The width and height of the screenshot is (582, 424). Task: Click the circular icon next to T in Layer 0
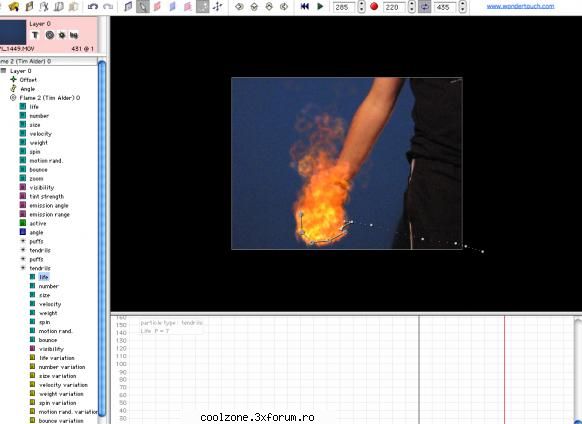pos(50,35)
